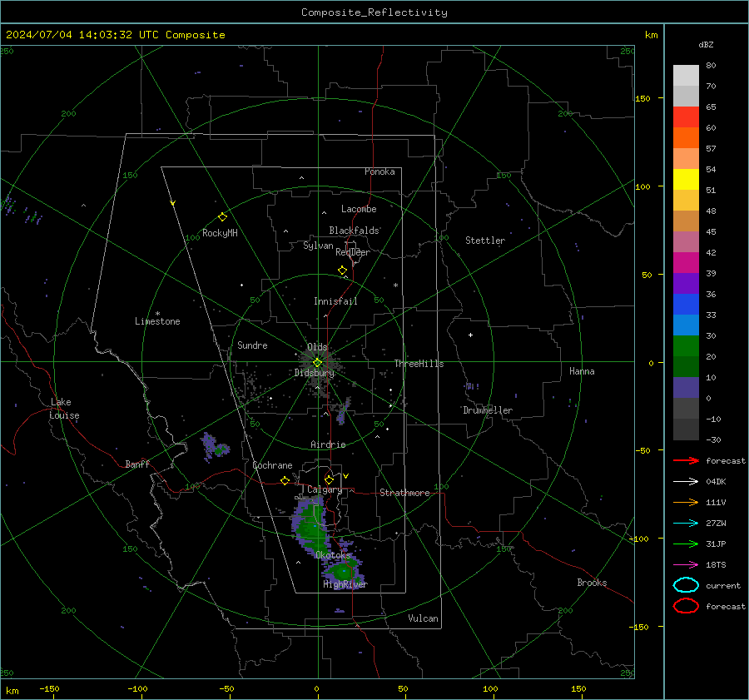
Task: Click the white asterisk marker above Limestone
Action: (157, 314)
